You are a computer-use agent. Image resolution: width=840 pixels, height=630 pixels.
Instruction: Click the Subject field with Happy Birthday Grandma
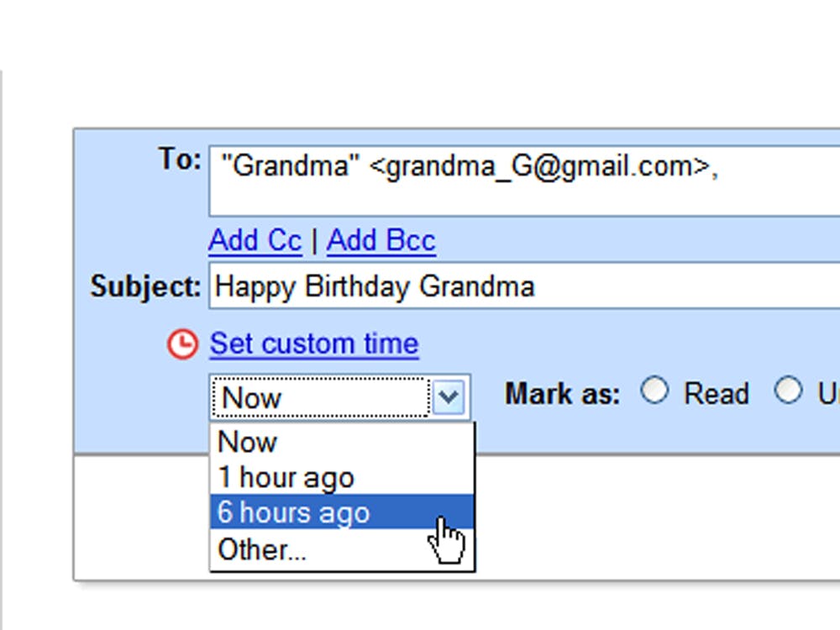click(524, 286)
